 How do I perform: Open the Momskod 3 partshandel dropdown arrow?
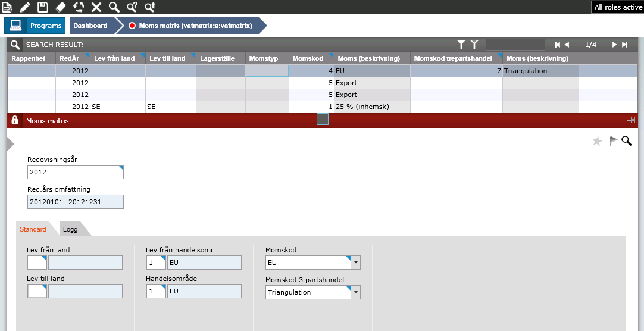click(356, 292)
